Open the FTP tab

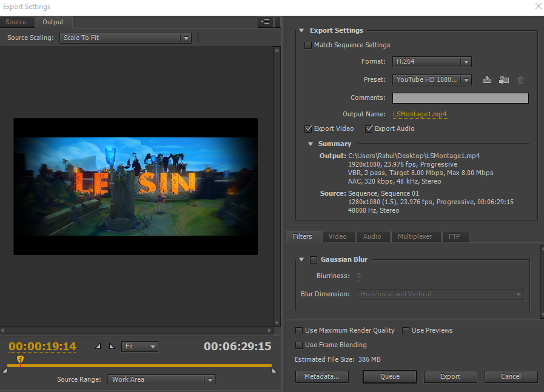pos(454,236)
